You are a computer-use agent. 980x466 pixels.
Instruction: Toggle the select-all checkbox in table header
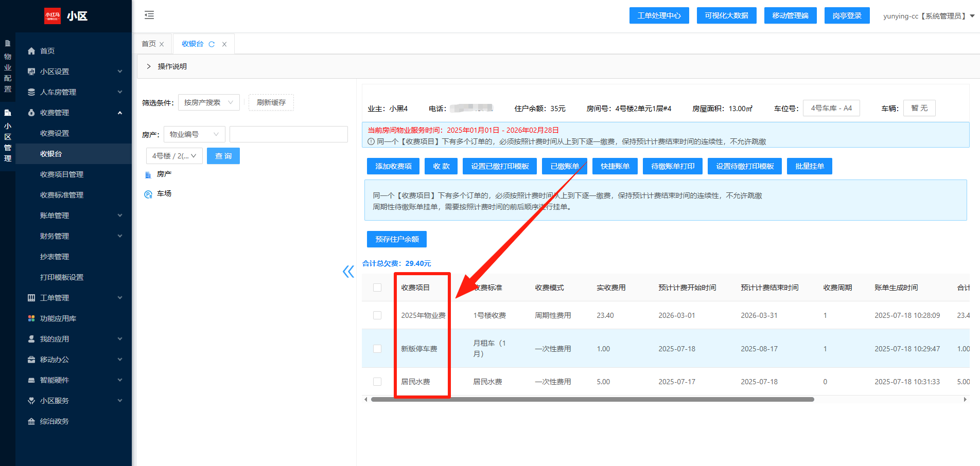pos(377,288)
